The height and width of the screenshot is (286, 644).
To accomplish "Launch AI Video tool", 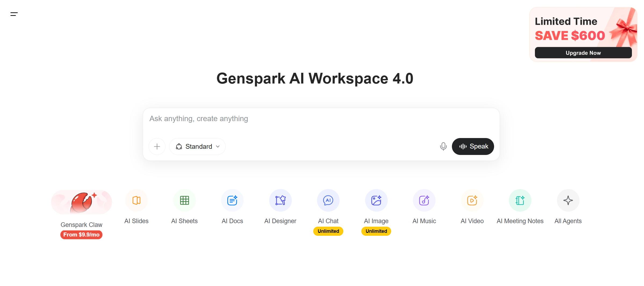I will coord(472,200).
